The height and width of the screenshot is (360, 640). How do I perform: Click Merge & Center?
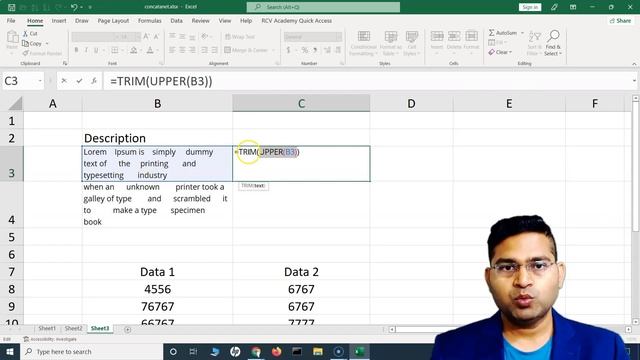[x=247, y=50]
